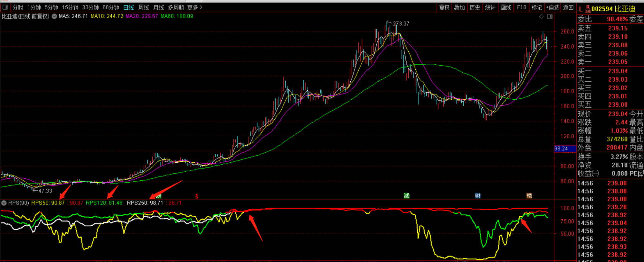The width and height of the screenshot is (644, 262).
Task: Click the MA10: 244.72 label
Action: pyautogui.click(x=107, y=16)
